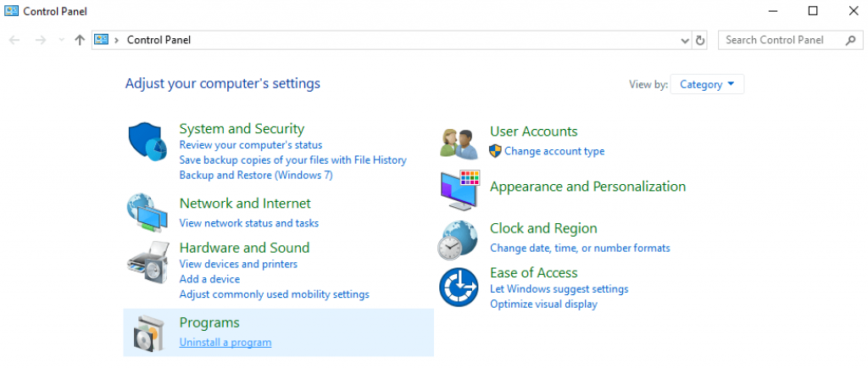This screenshot has height=369, width=868.
Task: Open Network and Internet category
Action: click(x=245, y=204)
